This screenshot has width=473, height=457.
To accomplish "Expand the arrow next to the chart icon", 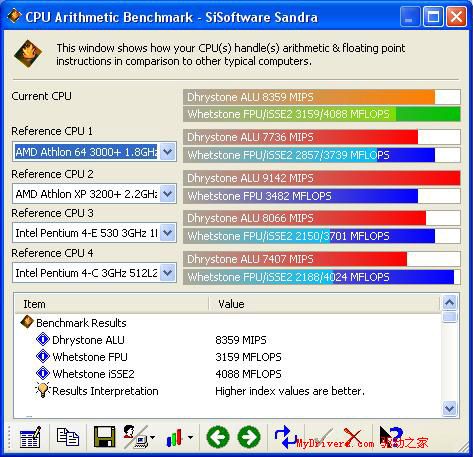I will (190, 437).
